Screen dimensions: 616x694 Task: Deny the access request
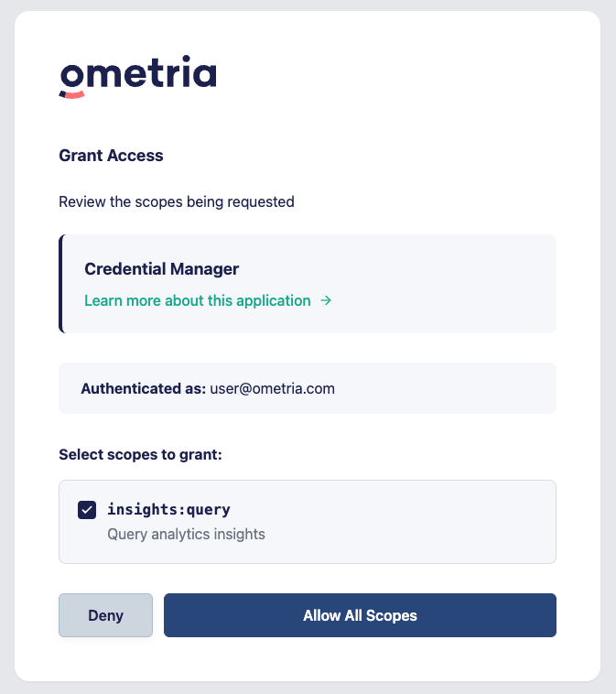(106, 615)
